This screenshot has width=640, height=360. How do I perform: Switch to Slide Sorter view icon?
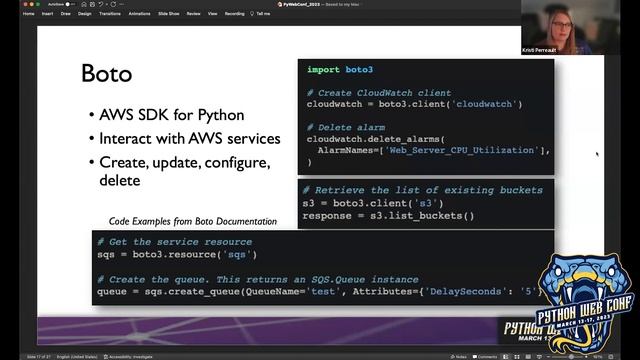[x=517, y=357]
